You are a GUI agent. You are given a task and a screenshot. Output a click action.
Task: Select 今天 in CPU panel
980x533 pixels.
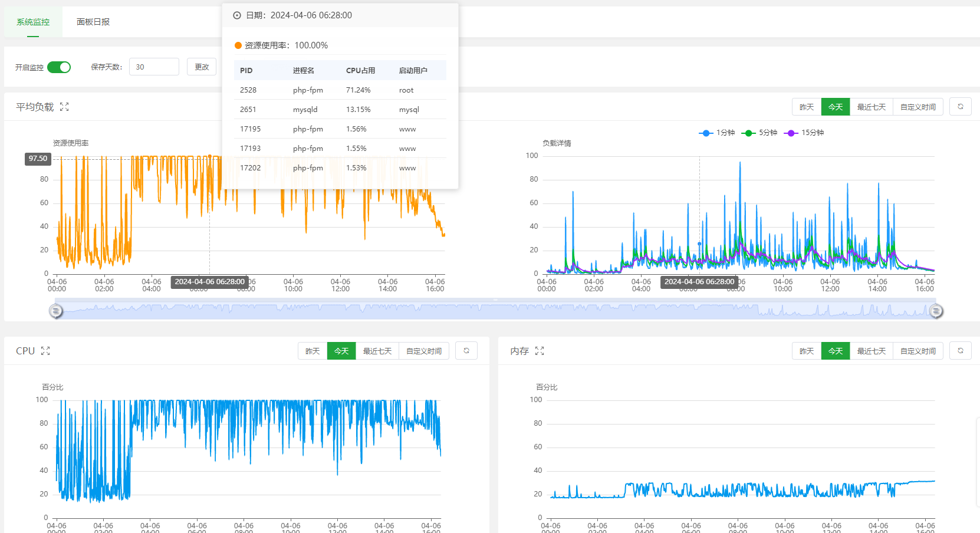pos(341,351)
